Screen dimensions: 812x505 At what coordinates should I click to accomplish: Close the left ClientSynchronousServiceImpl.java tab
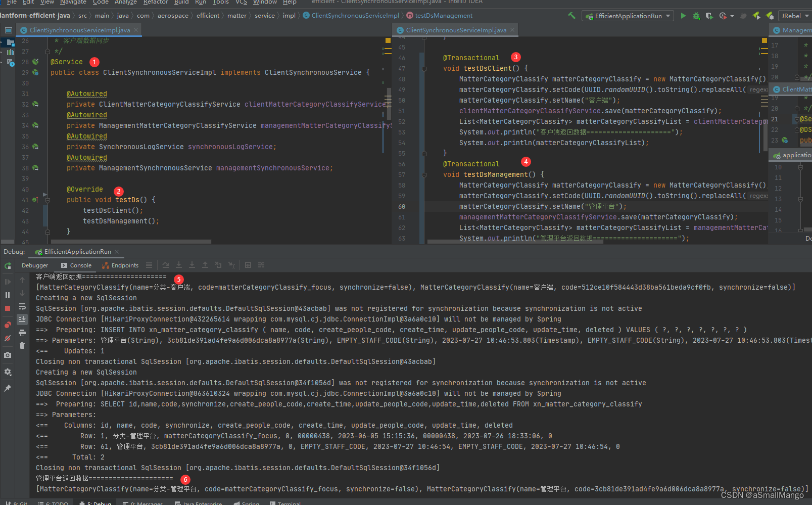pyautogui.click(x=135, y=30)
